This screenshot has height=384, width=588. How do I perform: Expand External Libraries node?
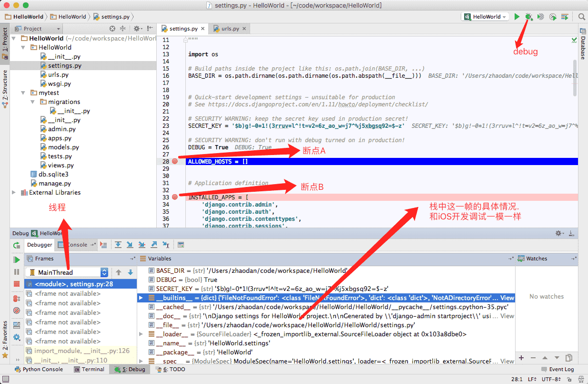[x=14, y=192]
